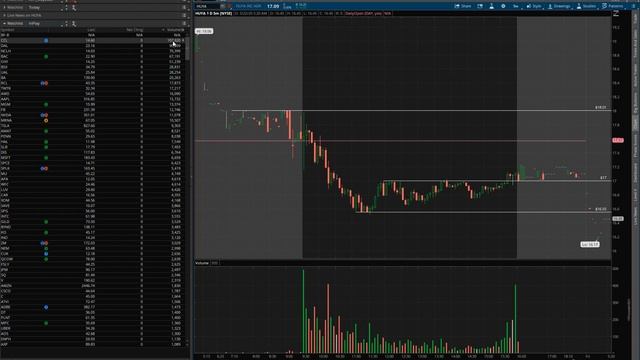
Task: Click the Lo price bubble on chart
Action: coord(590,244)
